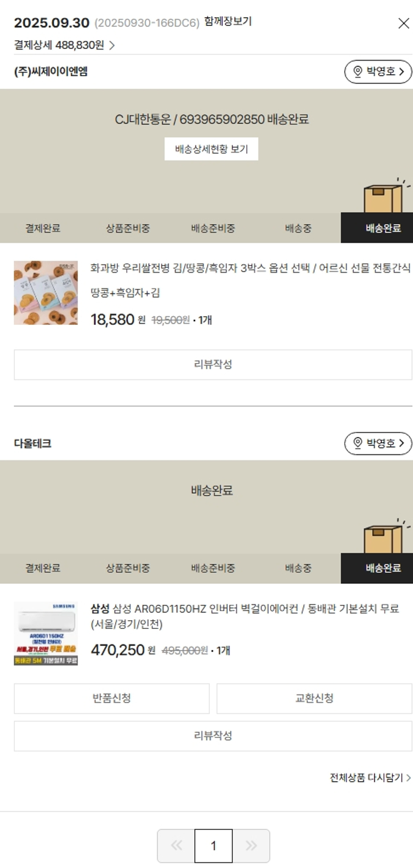Open Samsung AR06D1150HZ air conditioner thumbnail
413x868 pixels.
point(46,633)
